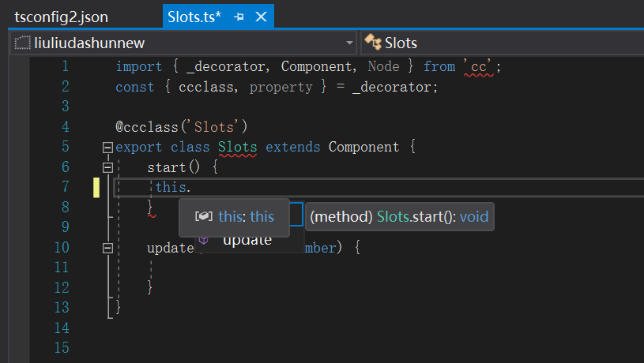Select the Slots.ts tab

(x=194, y=17)
